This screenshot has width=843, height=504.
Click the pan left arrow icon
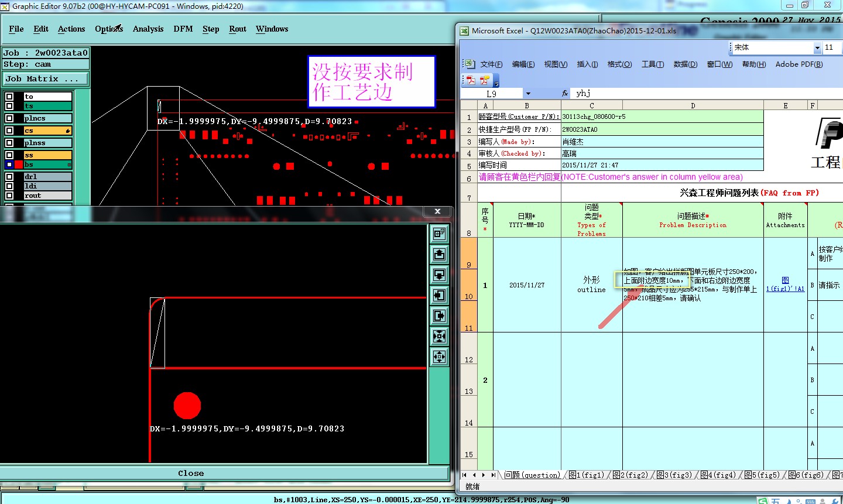439,296
